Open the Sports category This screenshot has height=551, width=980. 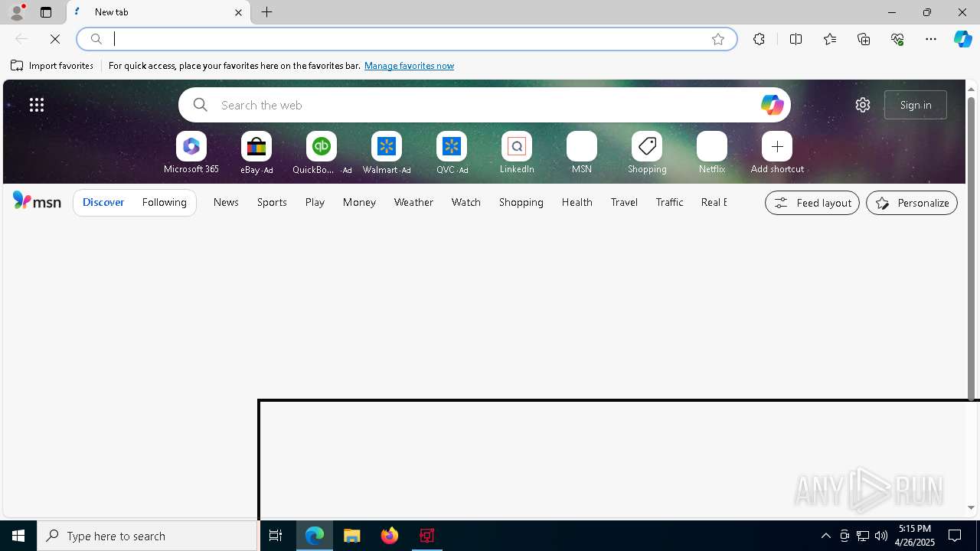tap(272, 202)
